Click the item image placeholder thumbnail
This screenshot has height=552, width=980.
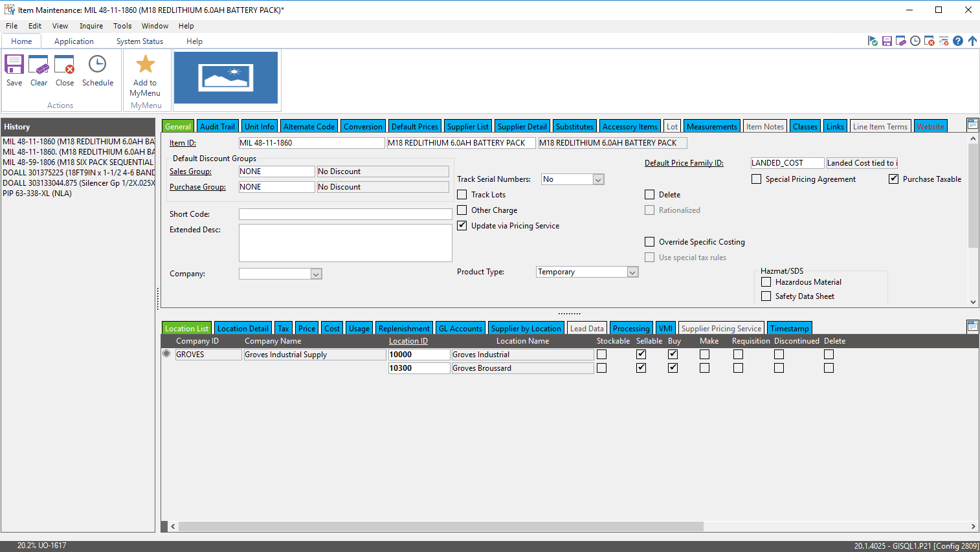pyautogui.click(x=226, y=78)
